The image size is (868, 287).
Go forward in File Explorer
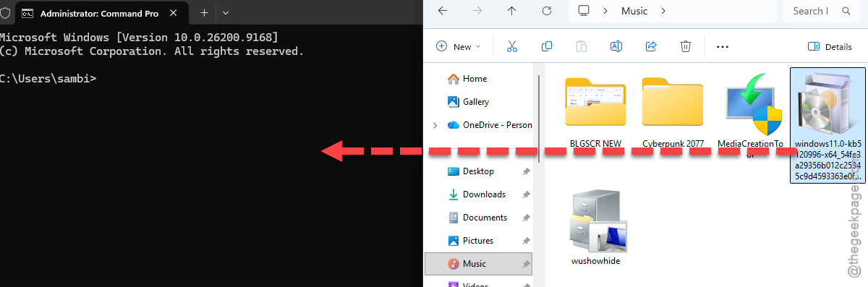477,11
